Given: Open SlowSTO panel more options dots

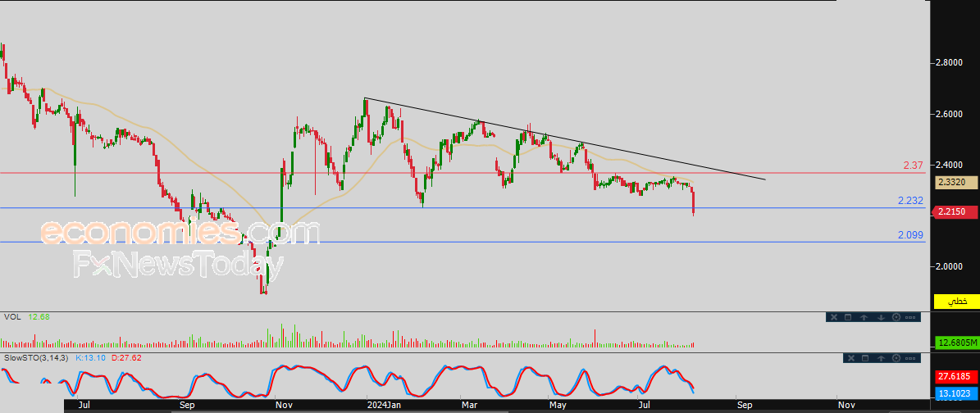Looking at the screenshot, I should click(x=910, y=358).
